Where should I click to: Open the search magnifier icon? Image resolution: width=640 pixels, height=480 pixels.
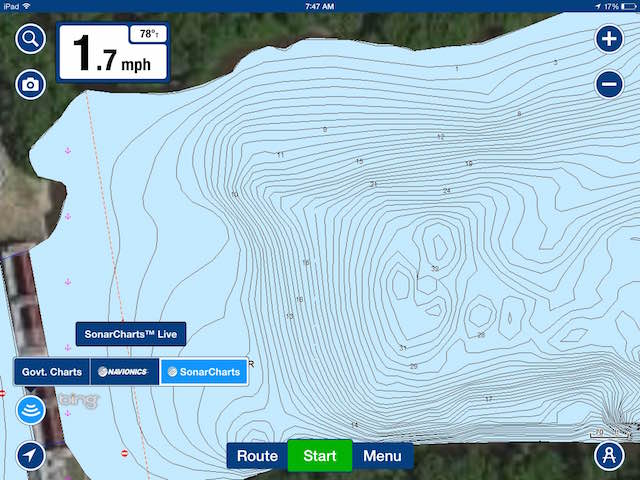tap(31, 40)
